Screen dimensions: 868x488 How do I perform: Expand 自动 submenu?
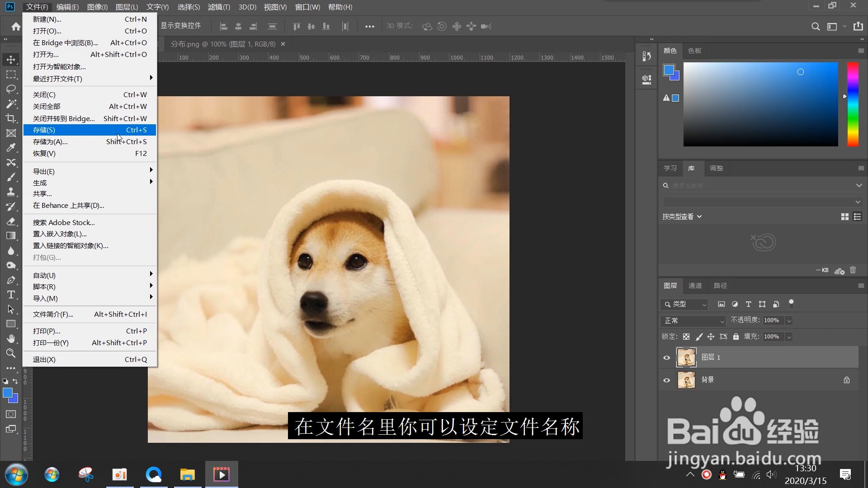pyautogui.click(x=90, y=275)
